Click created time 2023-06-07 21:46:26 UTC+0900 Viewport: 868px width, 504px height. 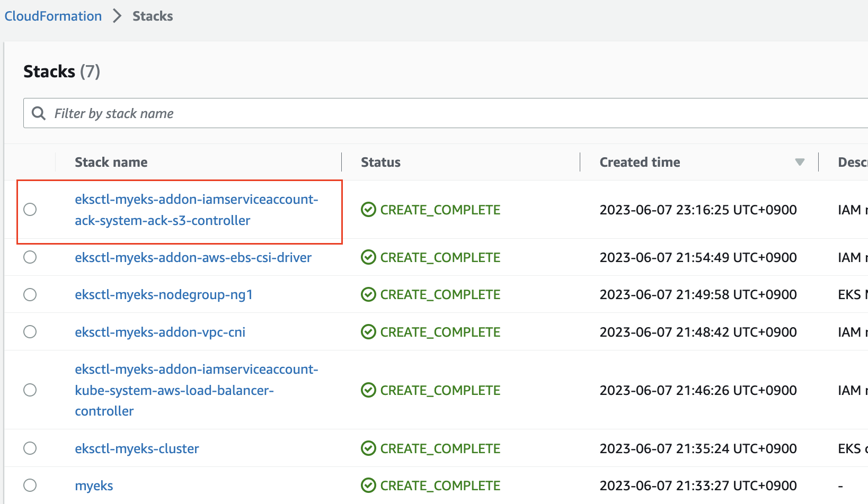click(x=698, y=390)
